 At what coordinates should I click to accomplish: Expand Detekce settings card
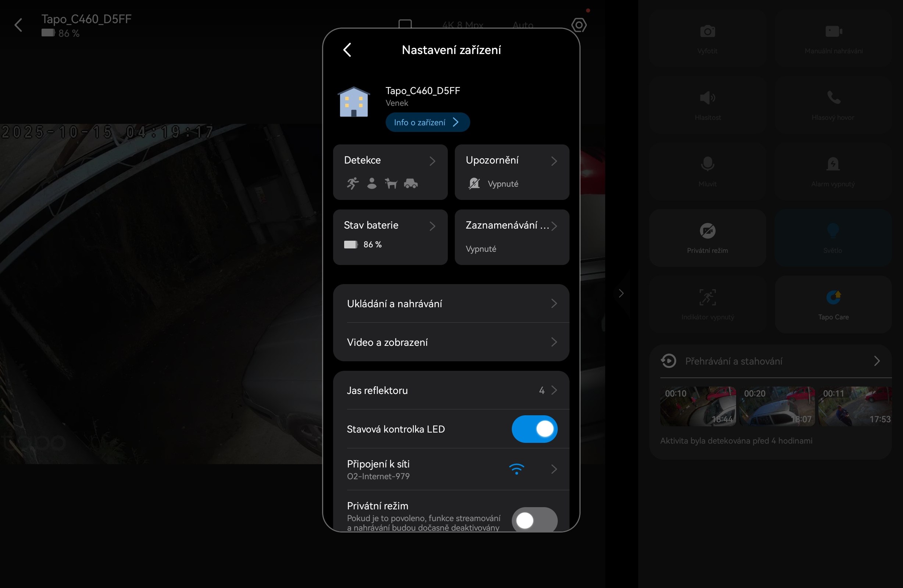pos(390,172)
